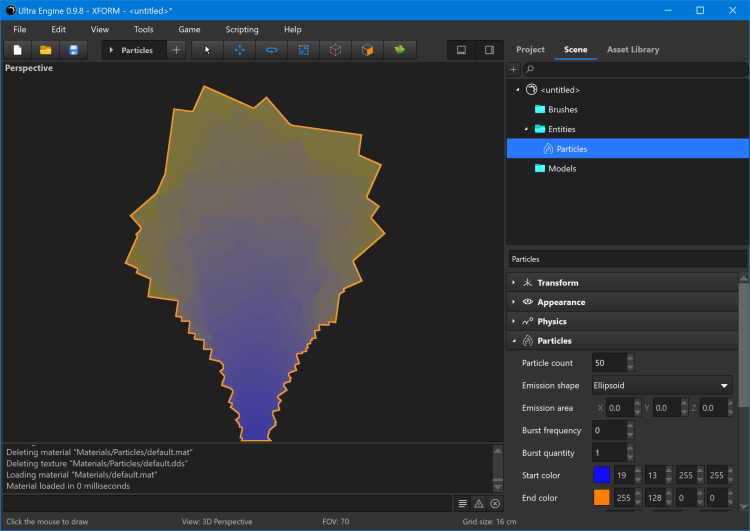Click the green terrain tool icon

[x=399, y=50]
